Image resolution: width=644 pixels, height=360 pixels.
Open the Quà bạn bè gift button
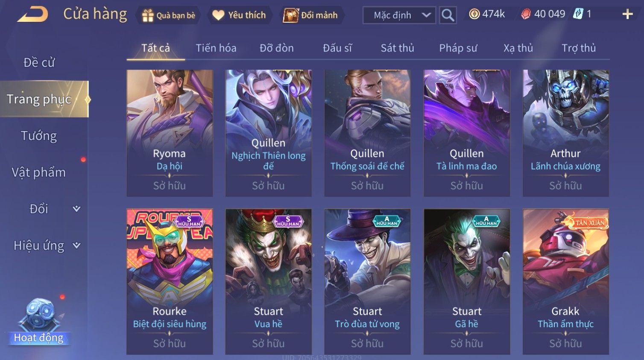(168, 15)
